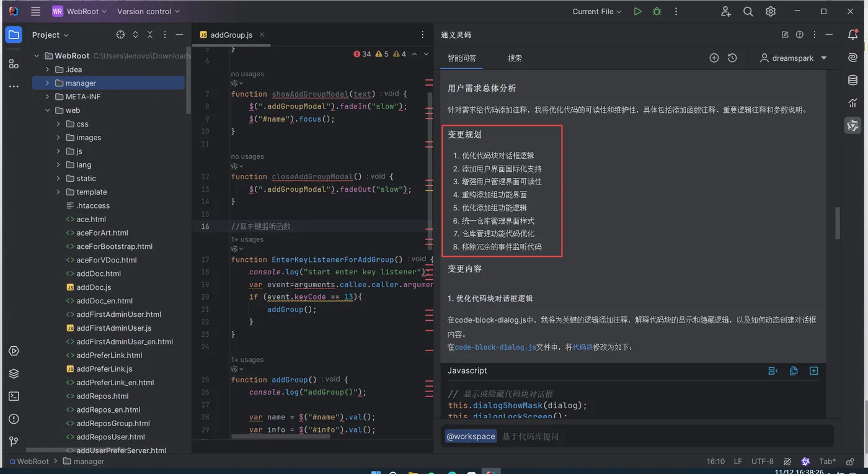Open Current File run configuration dropdown
This screenshot has width=868, height=474.
[596, 11]
